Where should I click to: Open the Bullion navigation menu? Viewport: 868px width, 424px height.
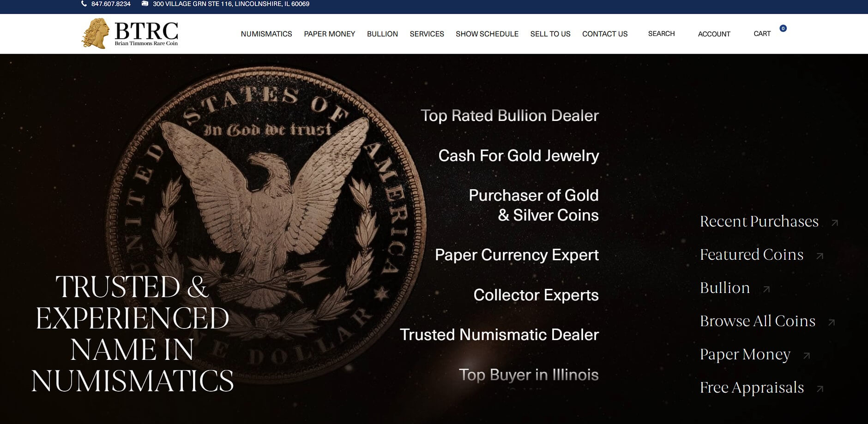point(382,34)
